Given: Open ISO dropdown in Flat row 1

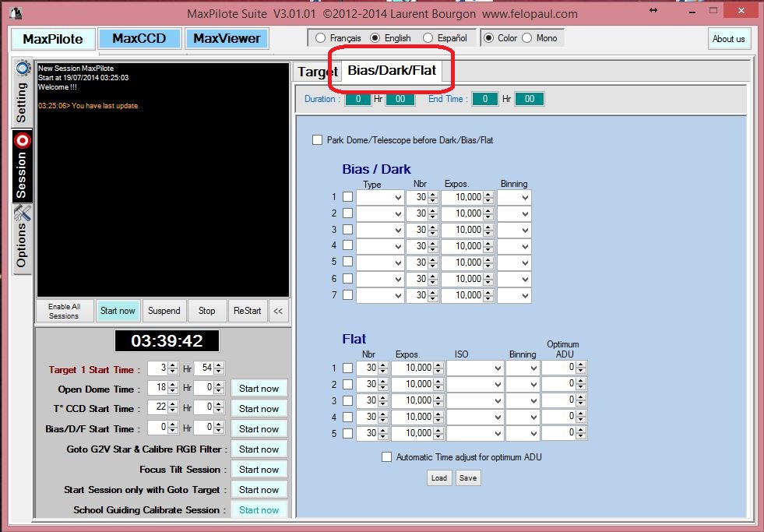Looking at the screenshot, I should pyautogui.click(x=474, y=368).
